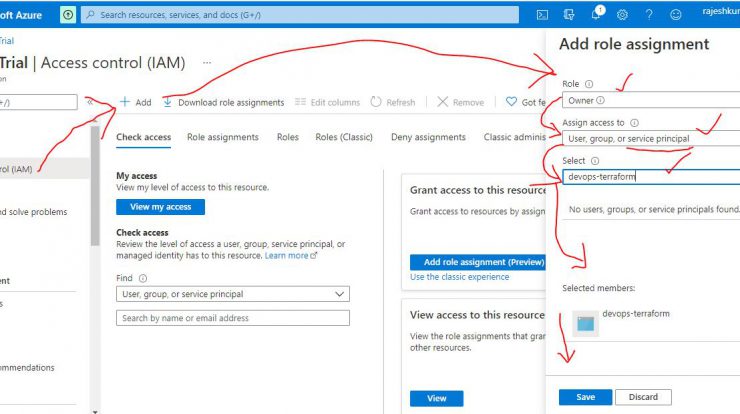Click the left menu search box

(39, 102)
